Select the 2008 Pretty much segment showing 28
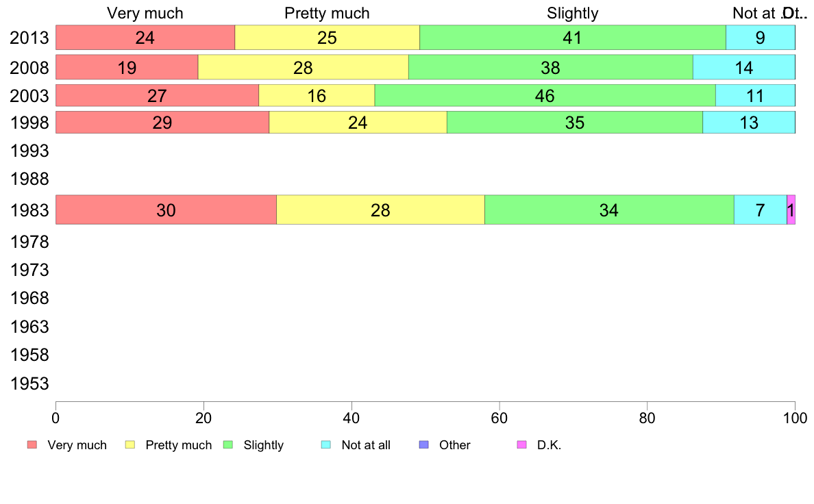Image resolution: width=814 pixels, height=504 pixels. point(303,67)
